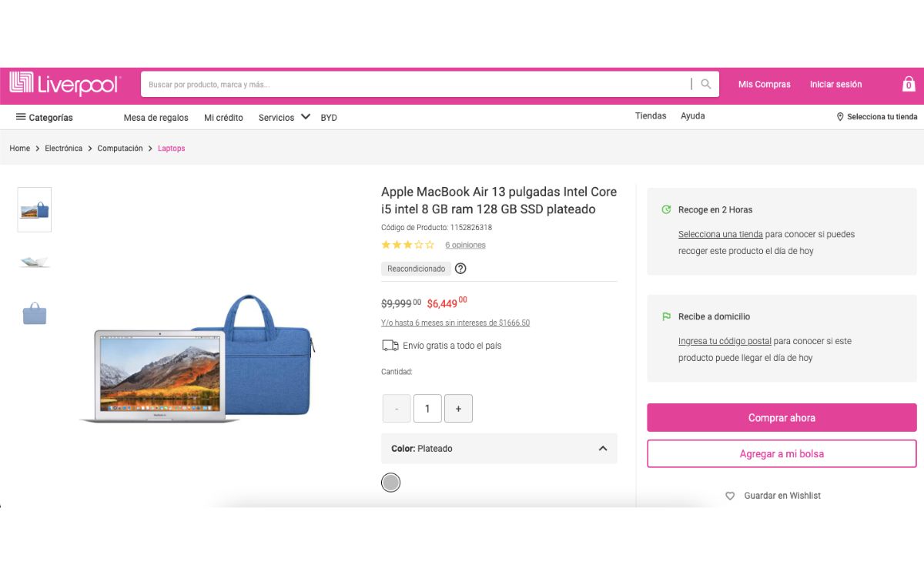This screenshot has width=924, height=575.
Task: Click the Reacondicionado help question icon
Action: click(x=460, y=269)
